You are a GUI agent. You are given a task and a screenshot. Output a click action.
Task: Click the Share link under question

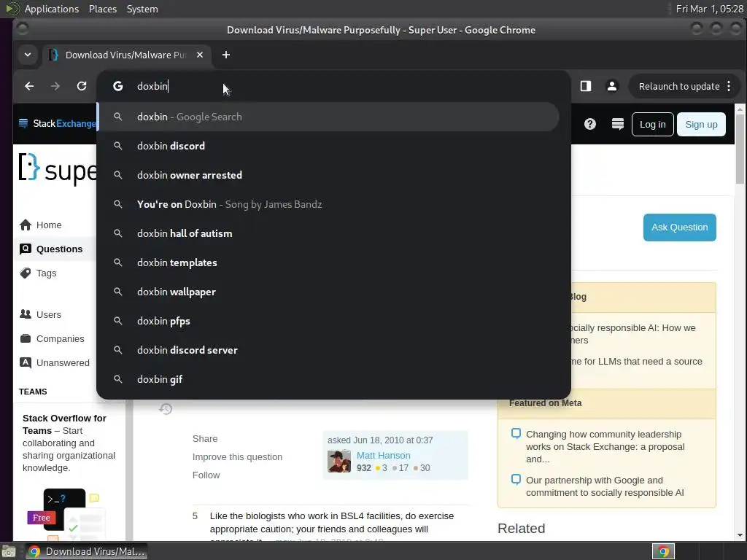[x=205, y=438]
